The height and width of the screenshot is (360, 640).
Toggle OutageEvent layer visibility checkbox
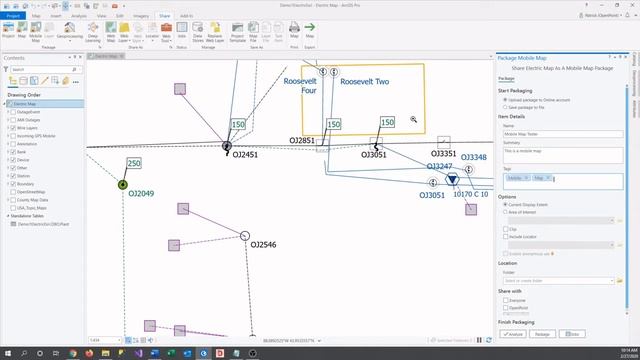tap(13, 112)
